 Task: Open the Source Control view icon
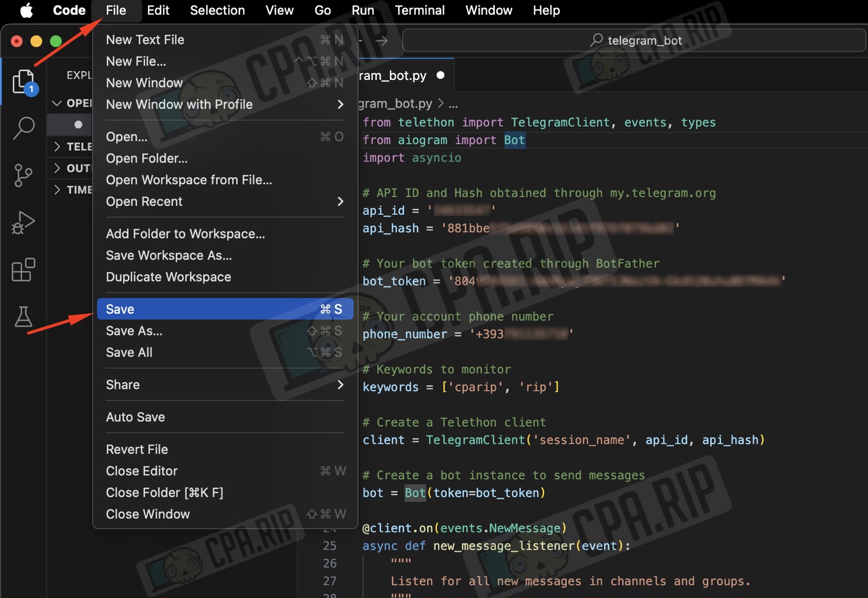[x=23, y=175]
